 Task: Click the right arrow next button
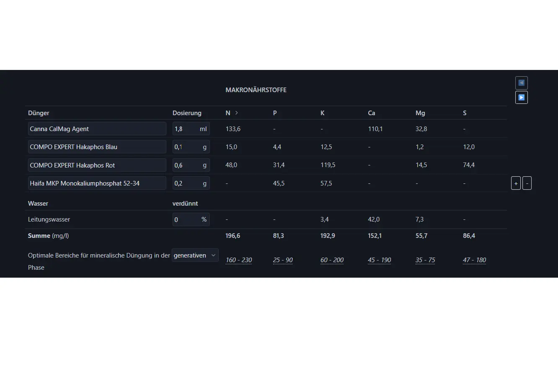[521, 98]
